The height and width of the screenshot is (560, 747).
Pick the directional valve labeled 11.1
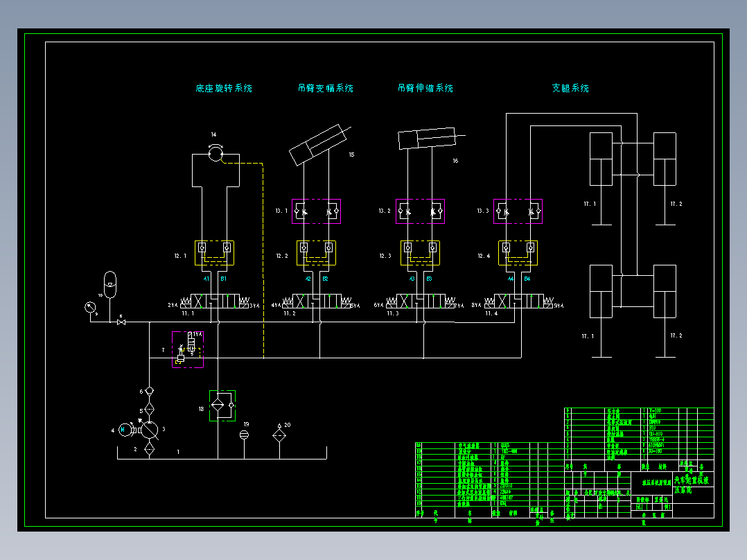pyautogui.click(x=214, y=301)
